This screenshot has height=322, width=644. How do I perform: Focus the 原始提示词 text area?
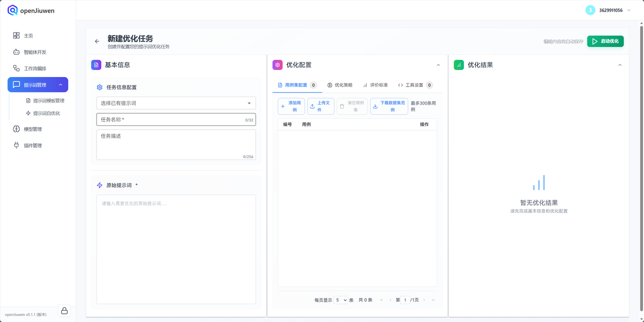(x=176, y=250)
